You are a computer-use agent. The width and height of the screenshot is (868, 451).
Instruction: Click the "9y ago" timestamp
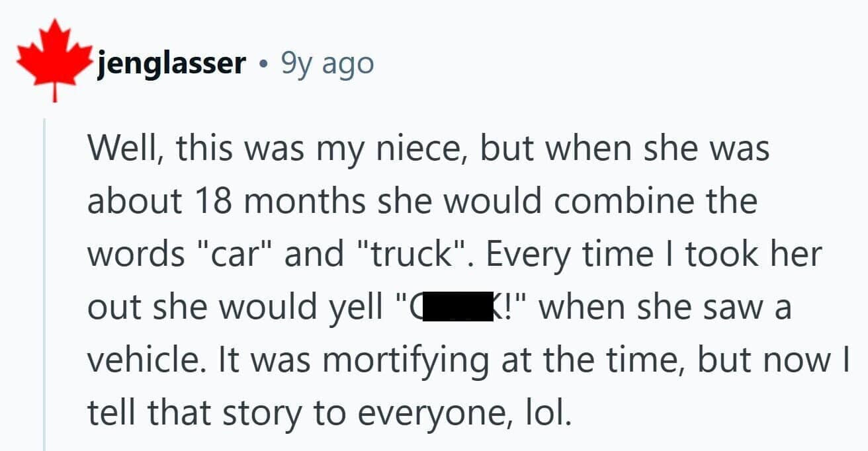(x=327, y=63)
